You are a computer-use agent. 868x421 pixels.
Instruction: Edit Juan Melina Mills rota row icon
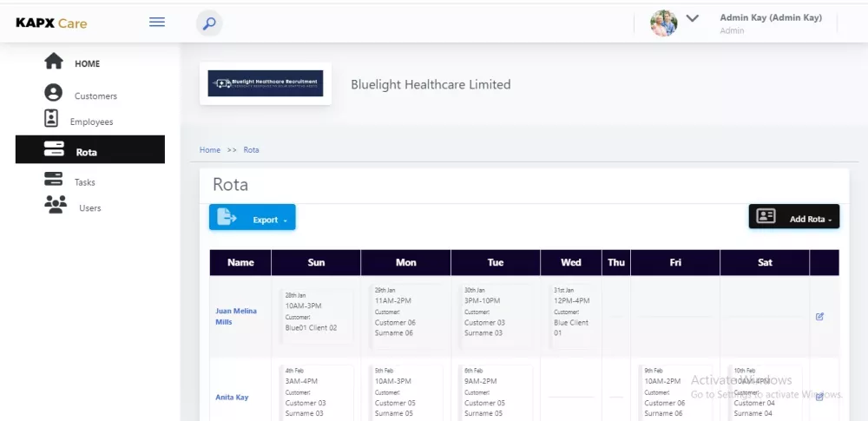point(820,316)
